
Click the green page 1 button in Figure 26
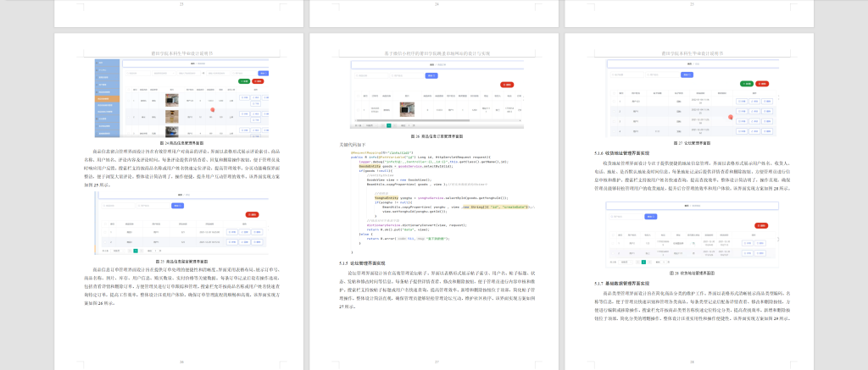[x=388, y=125]
